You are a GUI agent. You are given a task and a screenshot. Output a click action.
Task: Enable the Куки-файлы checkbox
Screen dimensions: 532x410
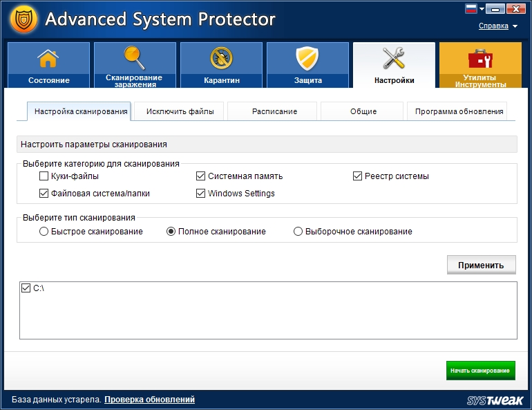click(44, 176)
